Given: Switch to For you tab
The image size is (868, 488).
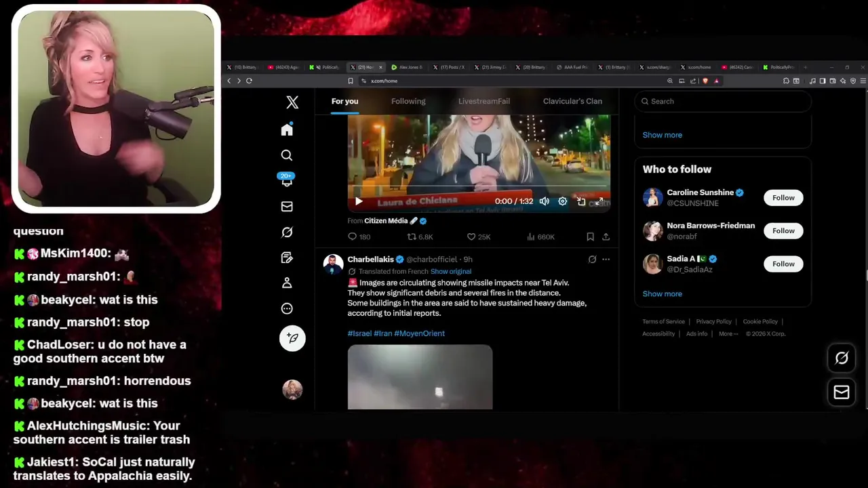Looking at the screenshot, I should [x=344, y=101].
